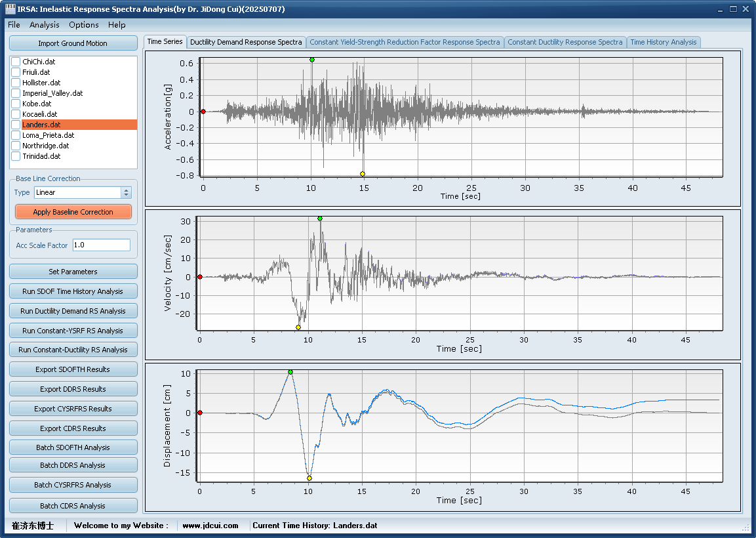The width and height of the screenshot is (756, 538).
Task: Open the Time History Analysis tab
Action: (x=663, y=42)
